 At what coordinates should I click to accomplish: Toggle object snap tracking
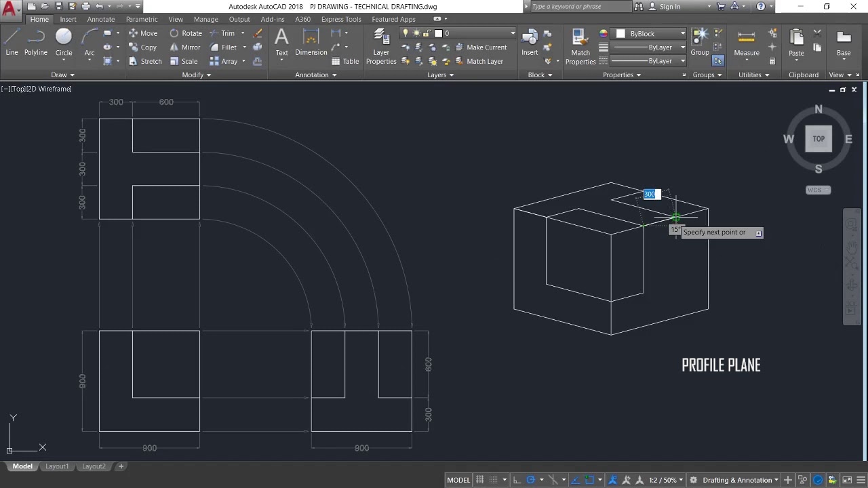click(x=576, y=480)
